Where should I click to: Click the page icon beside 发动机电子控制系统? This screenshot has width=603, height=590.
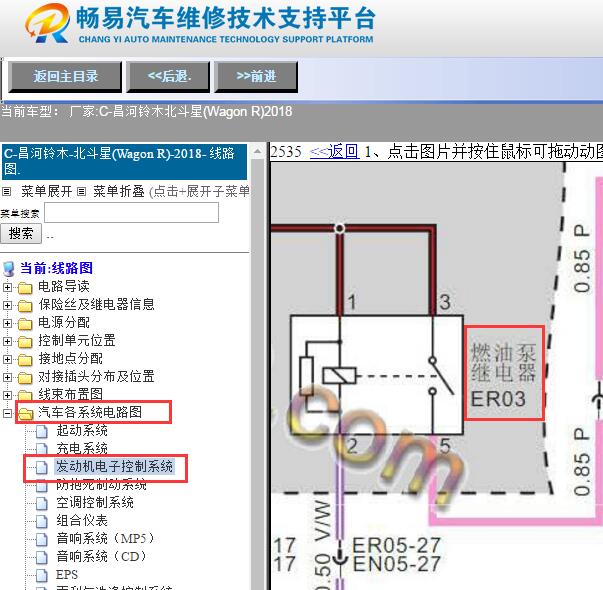(x=42, y=467)
